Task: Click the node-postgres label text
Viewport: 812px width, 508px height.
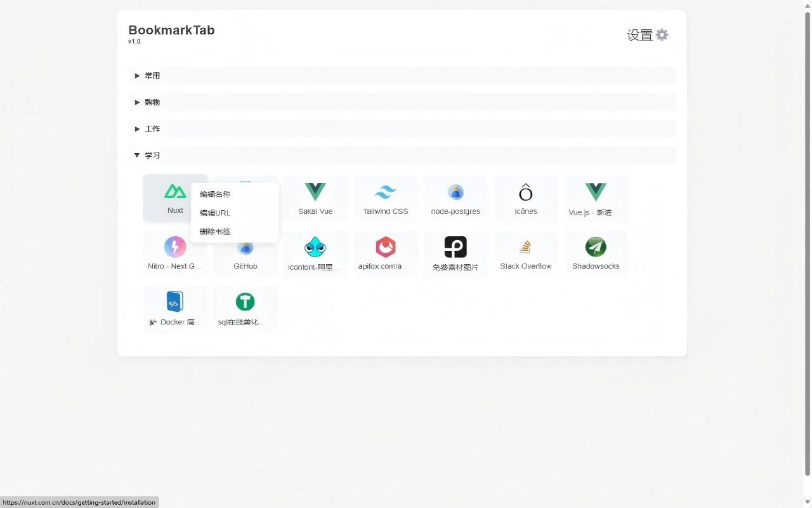Action: [x=455, y=211]
